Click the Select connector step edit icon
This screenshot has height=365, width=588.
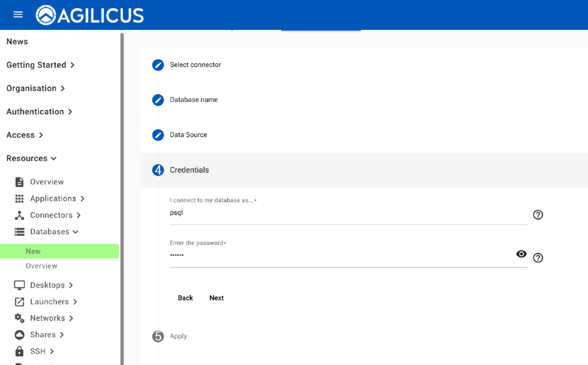tap(158, 65)
